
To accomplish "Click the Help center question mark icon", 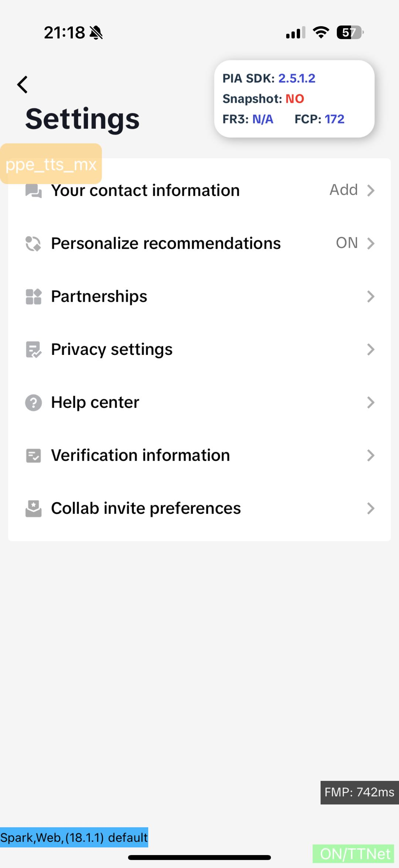I will pyautogui.click(x=33, y=403).
